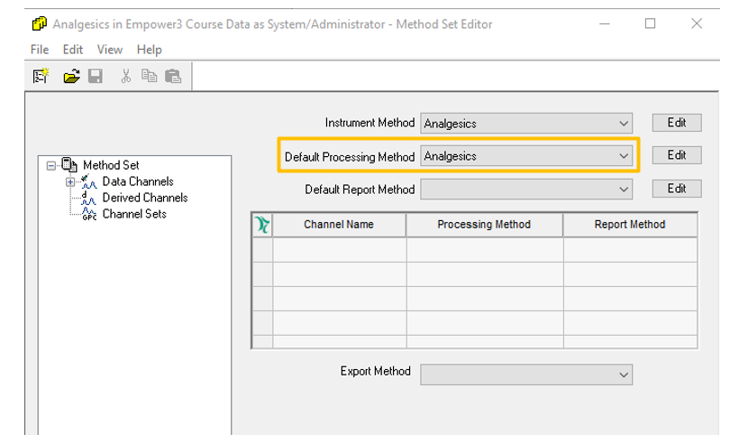Select Channel Sets in the tree
Viewport: 730px width, 444px height.
(134, 214)
